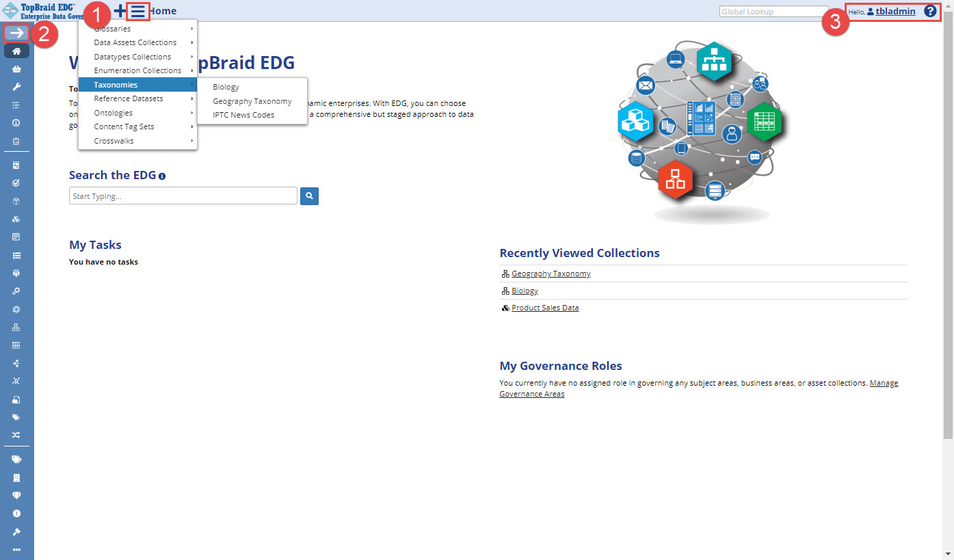This screenshot has width=954, height=560.
Task: Toggle the hamburger navigation menu
Action: click(x=138, y=11)
